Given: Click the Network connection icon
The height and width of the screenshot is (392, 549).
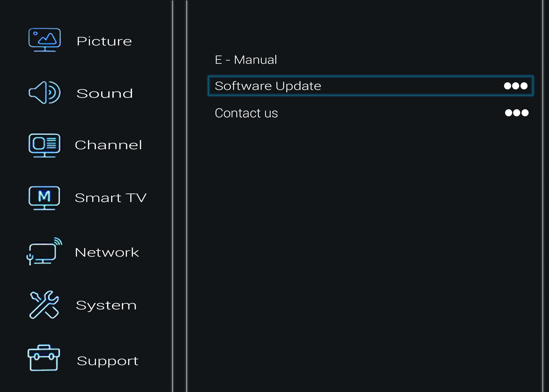Looking at the screenshot, I should (44, 251).
